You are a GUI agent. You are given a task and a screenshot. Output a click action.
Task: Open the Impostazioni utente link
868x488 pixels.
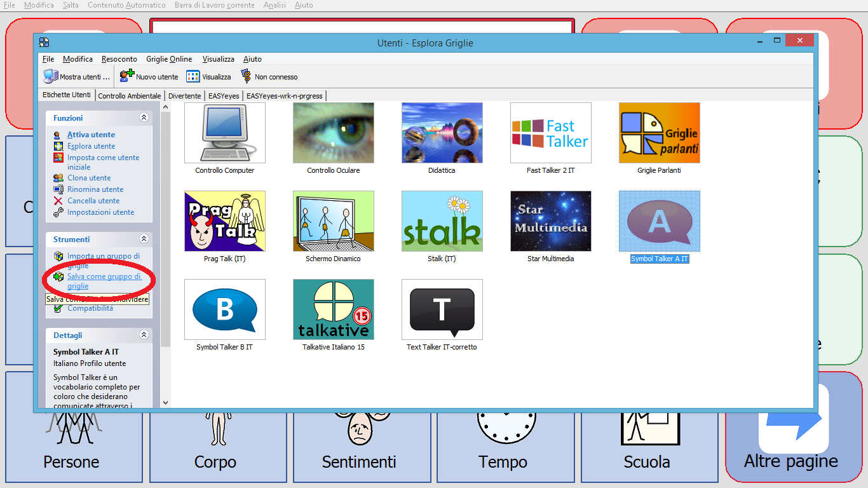tap(101, 212)
